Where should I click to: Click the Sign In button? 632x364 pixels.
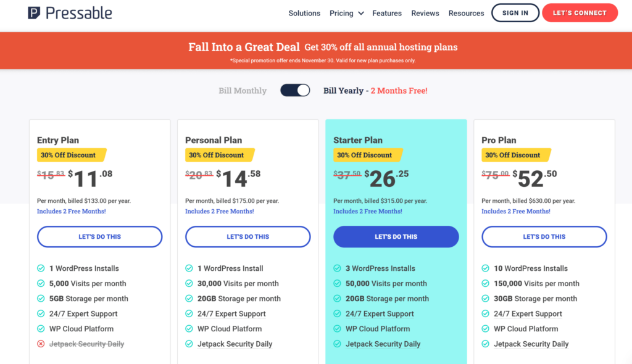tap(515, 13)
